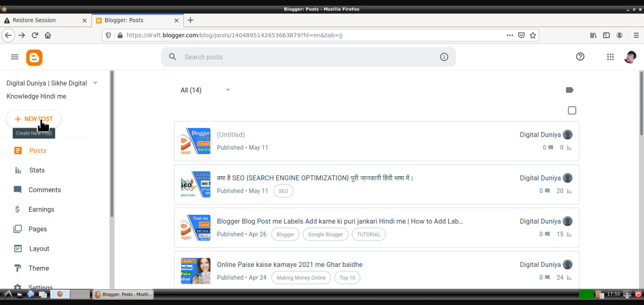
Task: Open Firefox library icon
Action: (594, 35)
